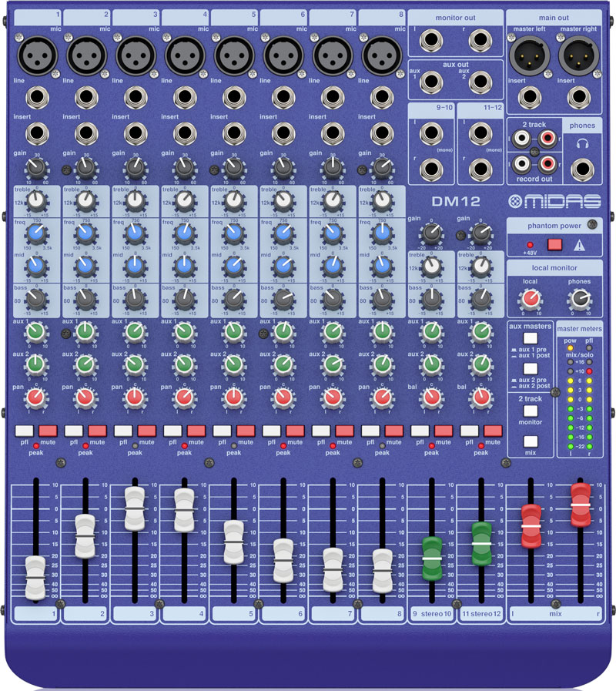Click aux 1 output jack
616x691 pixels.
point(431,82)
